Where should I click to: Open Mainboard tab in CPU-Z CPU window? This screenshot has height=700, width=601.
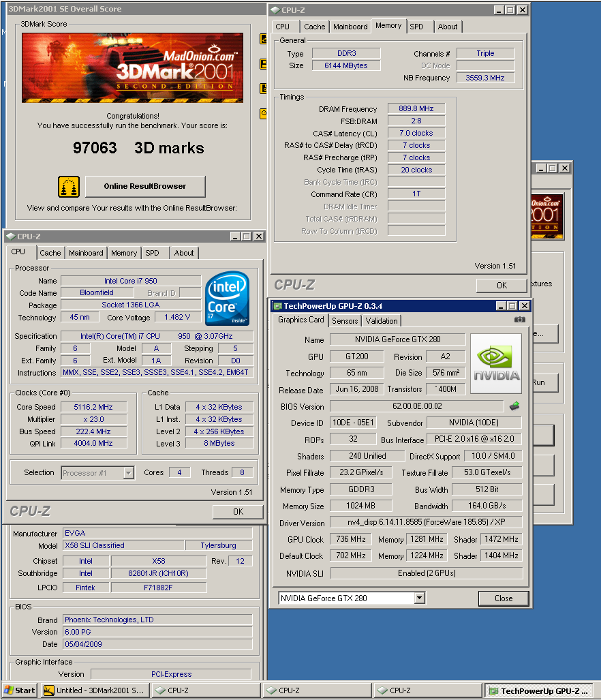point(86,253)
